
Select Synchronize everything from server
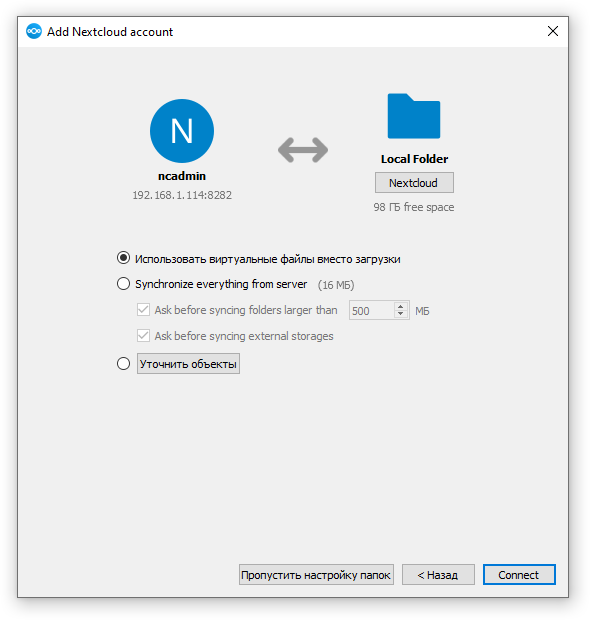(x=123, y=284)
